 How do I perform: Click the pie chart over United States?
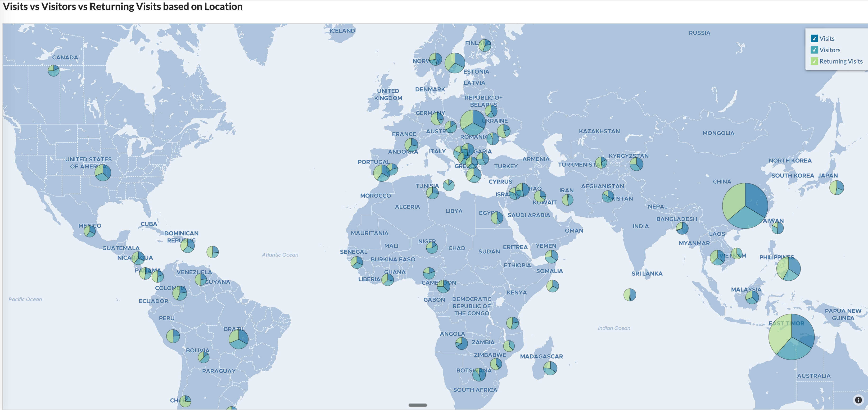103,173
